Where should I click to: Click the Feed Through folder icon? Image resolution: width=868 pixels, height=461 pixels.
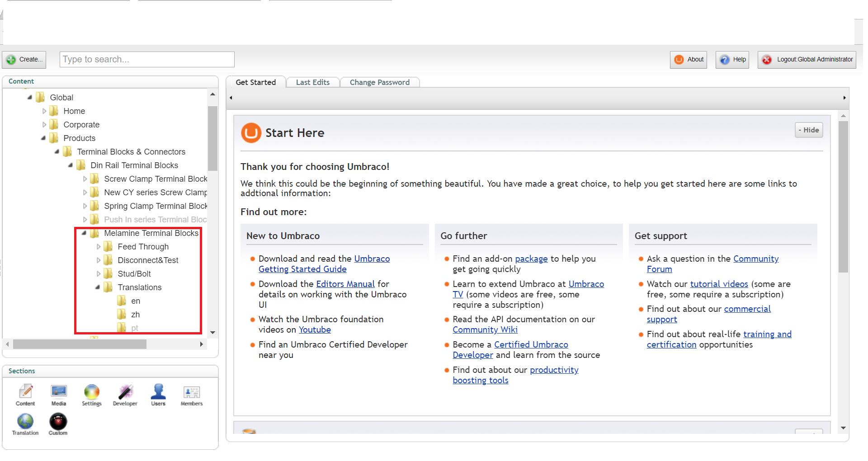(x=108, y=246)
